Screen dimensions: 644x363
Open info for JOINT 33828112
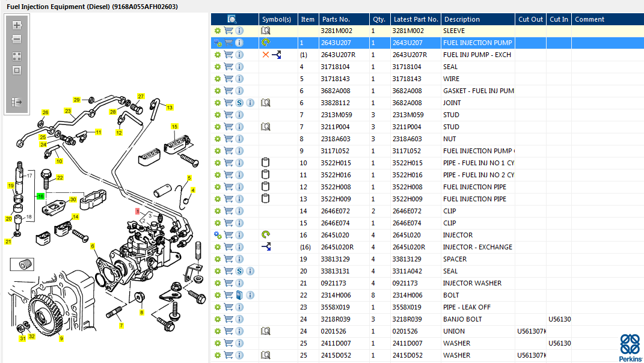pyautogui.click(x=250, y=103)
